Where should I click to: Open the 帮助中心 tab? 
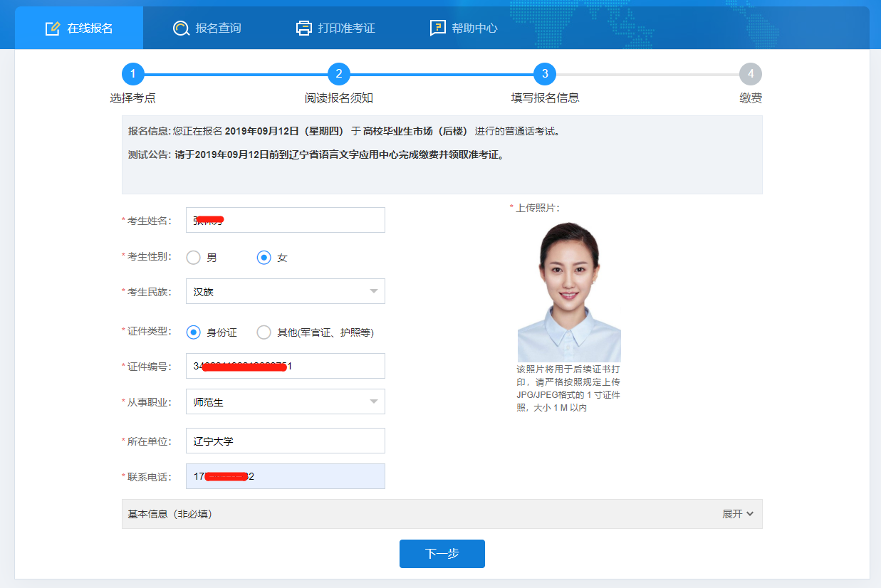464,28
